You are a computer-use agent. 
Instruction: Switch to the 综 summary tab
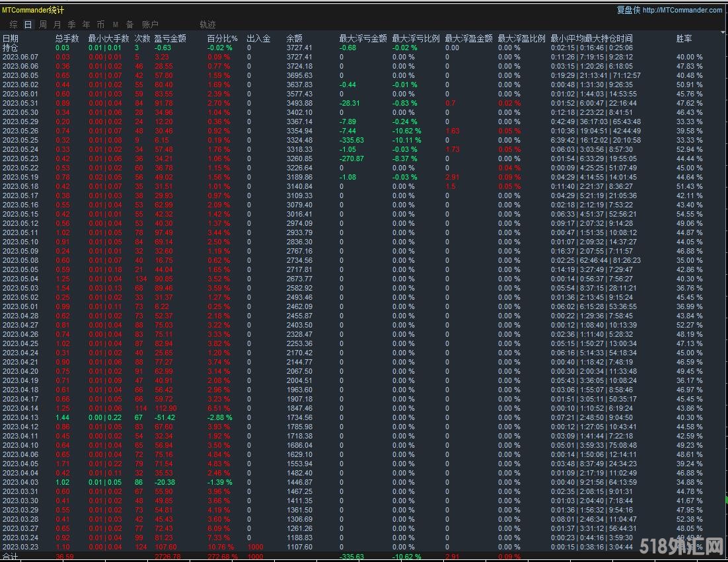point(13,24)
